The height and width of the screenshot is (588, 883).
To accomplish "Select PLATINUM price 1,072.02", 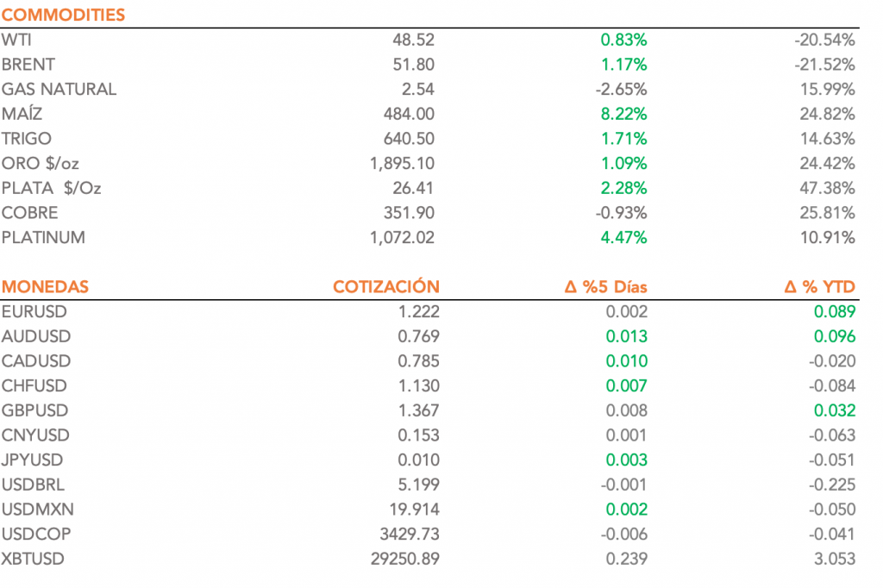I will (402, 237).
